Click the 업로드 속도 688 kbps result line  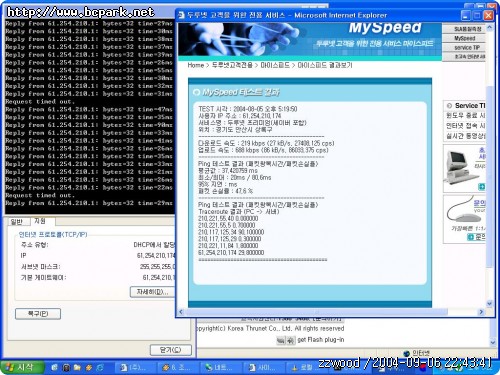263,150
